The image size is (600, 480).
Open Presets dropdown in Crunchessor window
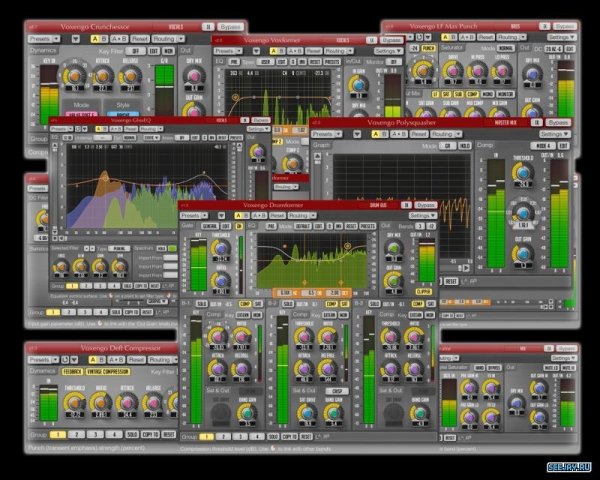(x=44, y=39)
